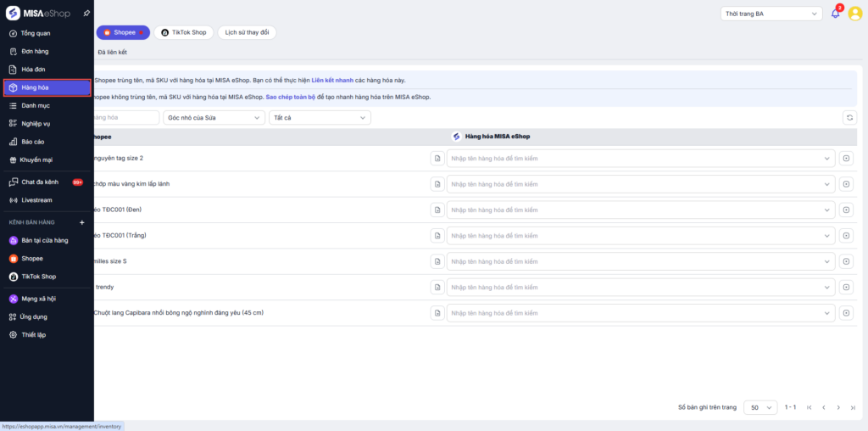Screen dimensions: 868x431
Task: Click the notification bell icon
Action: pos(835,14)
